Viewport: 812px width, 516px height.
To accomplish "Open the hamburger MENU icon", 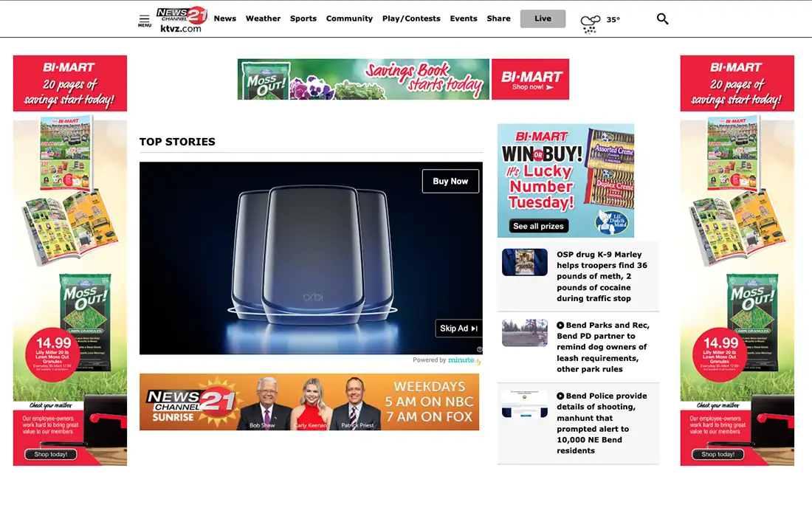I will (145, 21).
